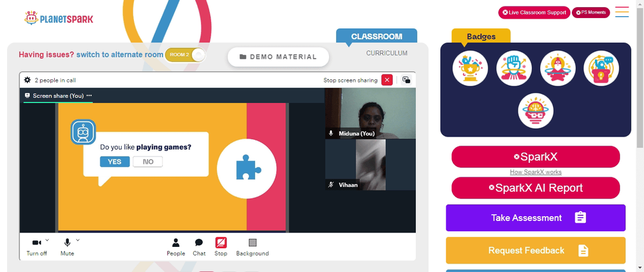Click the trophy star badge

pyautogui.click(x=470, y=68)
